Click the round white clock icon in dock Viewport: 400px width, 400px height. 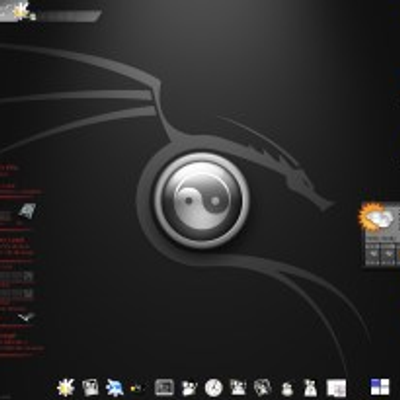(x=213, y=388)
